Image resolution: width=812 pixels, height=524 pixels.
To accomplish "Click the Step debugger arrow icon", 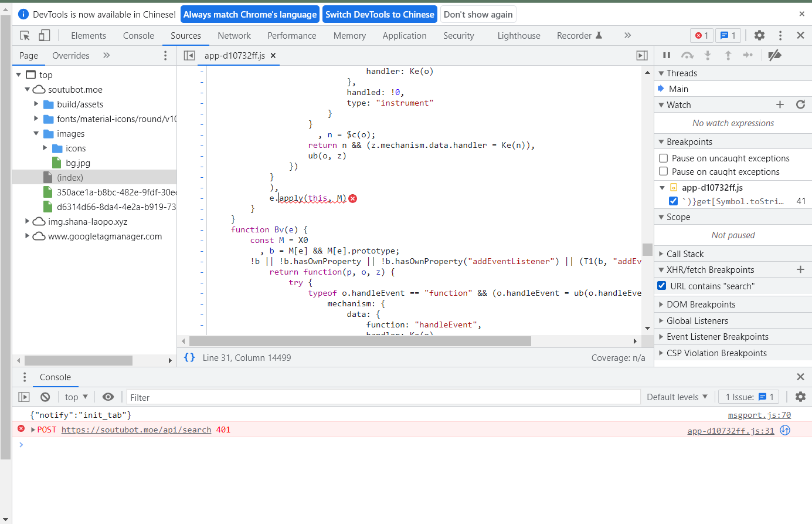I will pos(748,55).
